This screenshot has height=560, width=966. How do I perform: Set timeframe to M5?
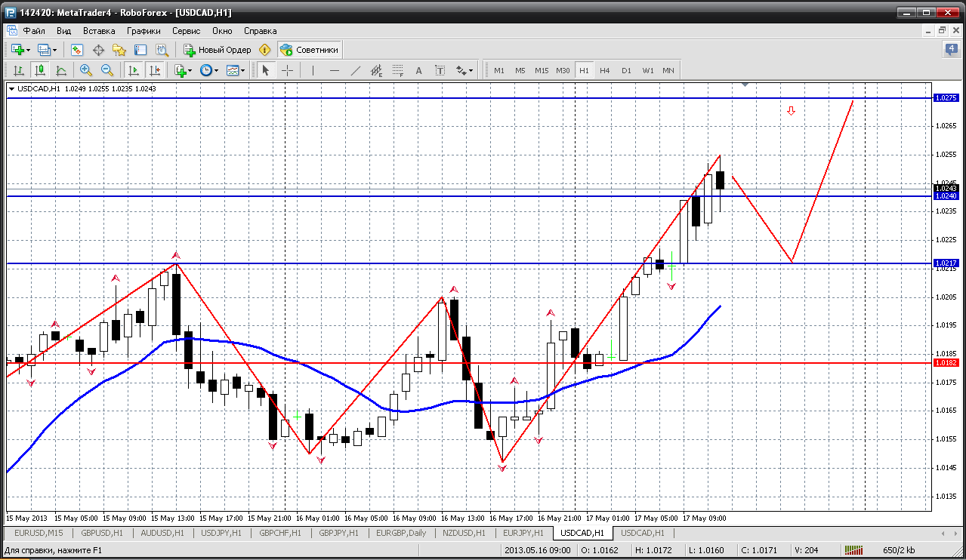(520, 70)
